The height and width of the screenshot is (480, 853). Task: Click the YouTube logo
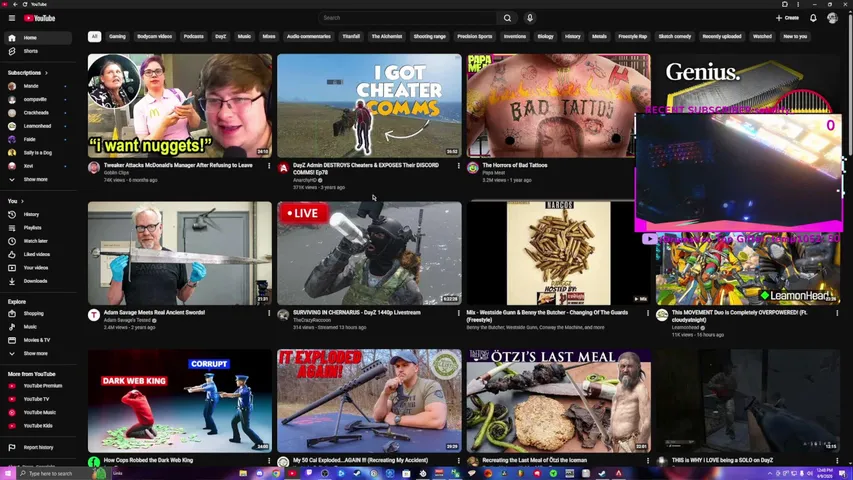click(39, 18)
